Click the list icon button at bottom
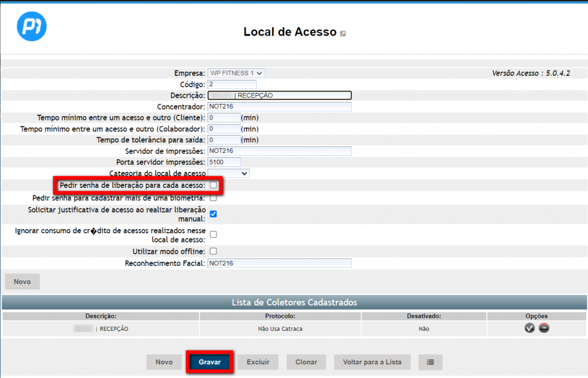588x378 pixels. pyautogui.click(x=430, y=362)
